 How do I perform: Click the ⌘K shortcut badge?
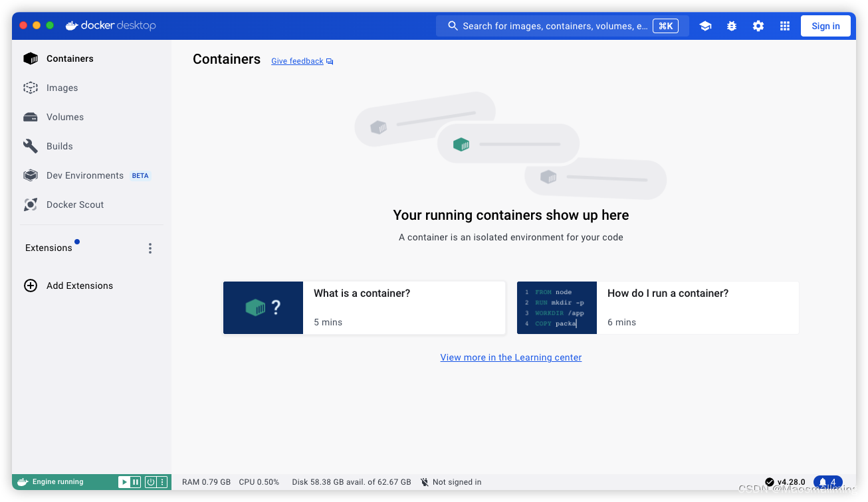[666, 26]
